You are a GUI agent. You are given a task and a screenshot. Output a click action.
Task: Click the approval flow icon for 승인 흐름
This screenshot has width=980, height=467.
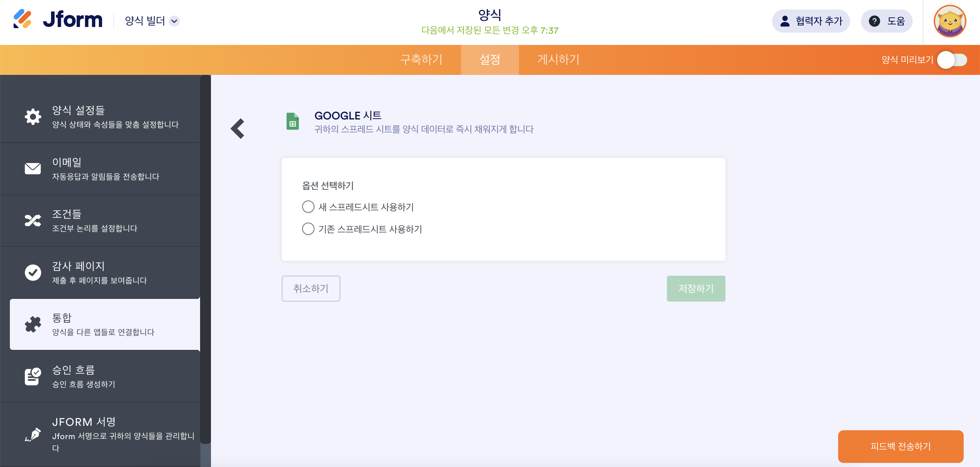(x=33, y=376)
